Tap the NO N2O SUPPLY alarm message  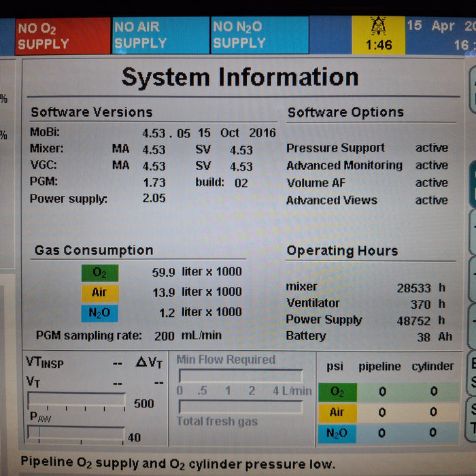click(x=259, y=36)
